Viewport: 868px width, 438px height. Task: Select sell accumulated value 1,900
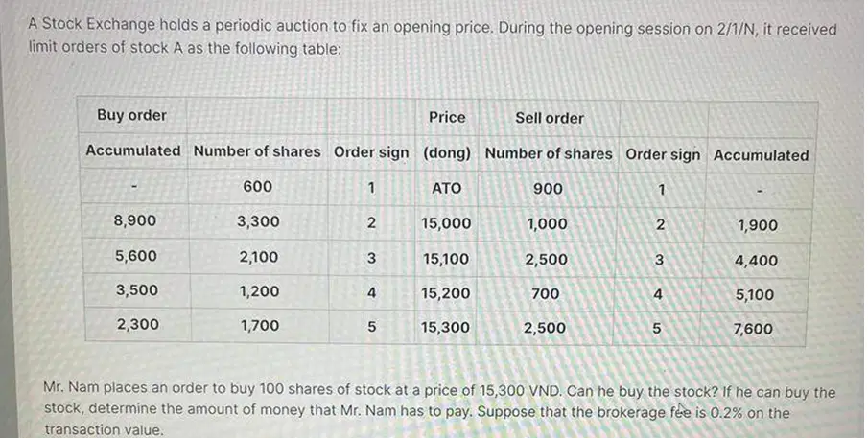point(758,225)
